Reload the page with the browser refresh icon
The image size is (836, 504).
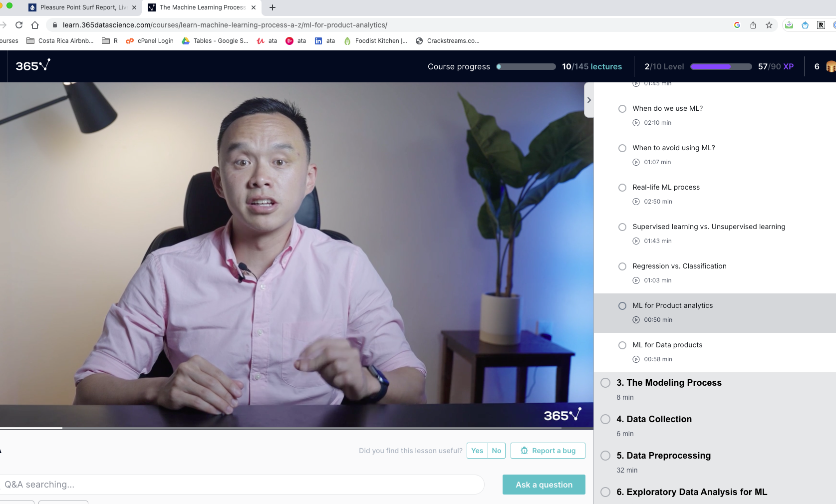(x=19, y=25)
